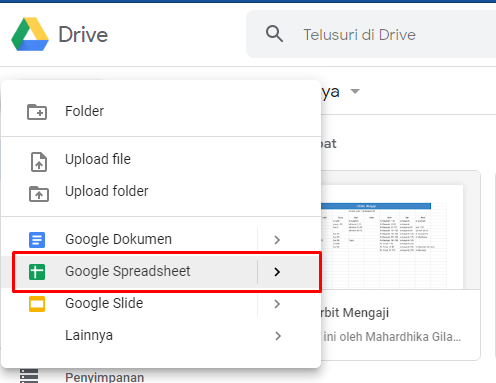
Task: Open the dropdown arrow beside the folder title
Action: [x=355, y=91]
